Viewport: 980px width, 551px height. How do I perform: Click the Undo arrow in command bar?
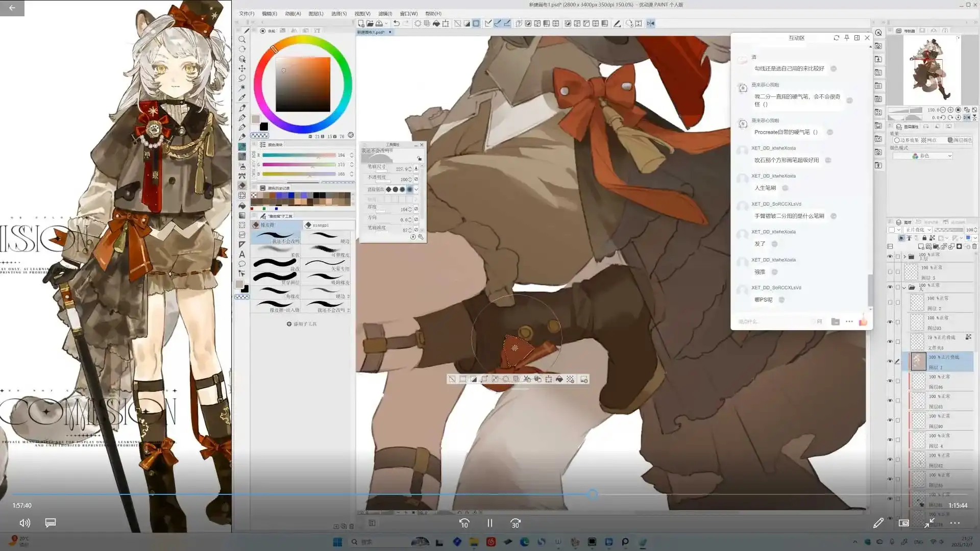point(396,23)
